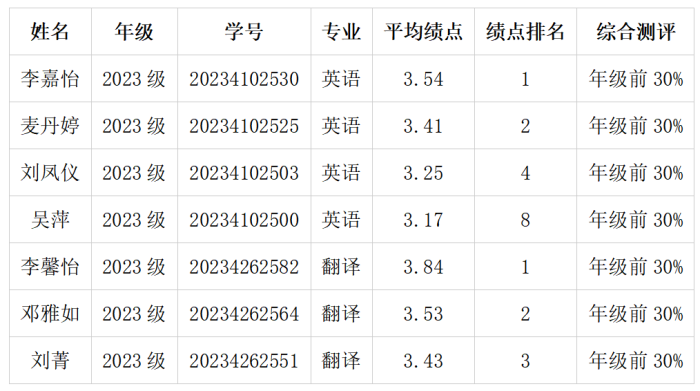Screen dimensions: 700x391
Task: Click the 综合测评 column header
Action: [x=636, y=32]
